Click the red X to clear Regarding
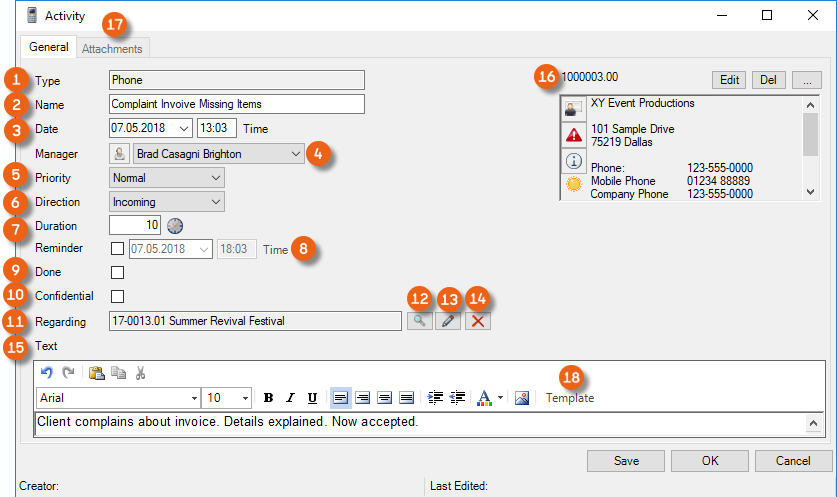 click(478, 321)
